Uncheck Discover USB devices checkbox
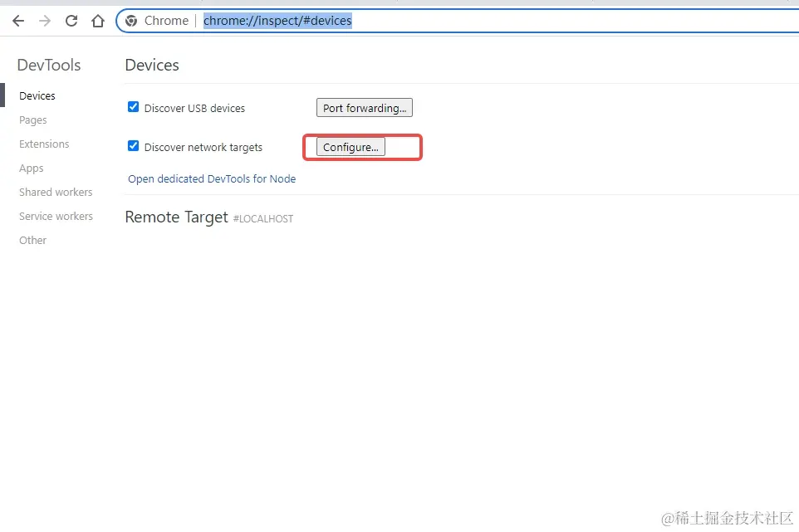 pos(133,107)
